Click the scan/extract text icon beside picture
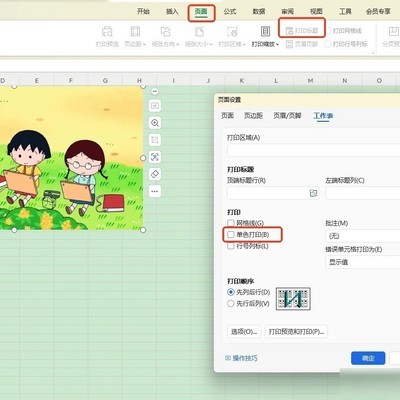The width and height of the screenshot is (400, 400). [x=155, y=157]
